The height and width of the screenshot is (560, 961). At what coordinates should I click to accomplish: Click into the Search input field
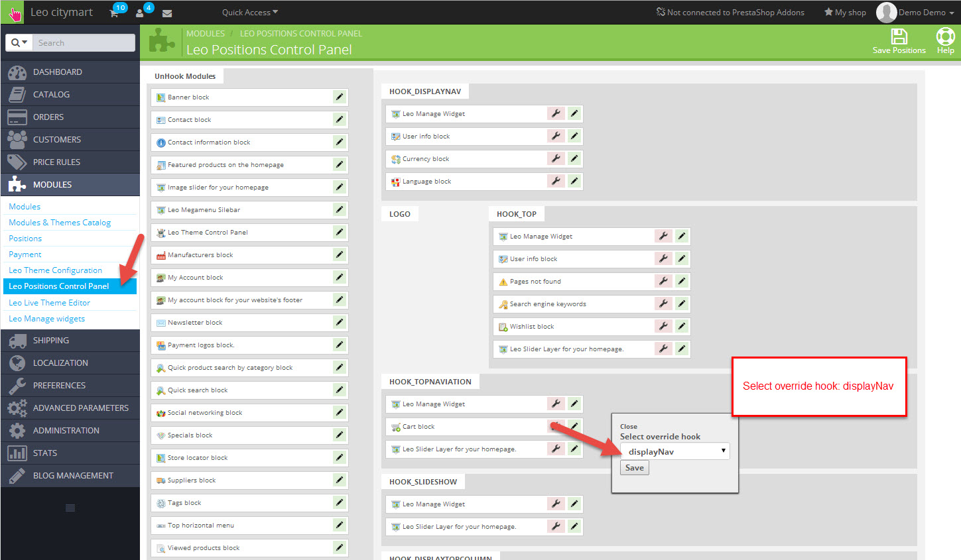click(84, 43)
